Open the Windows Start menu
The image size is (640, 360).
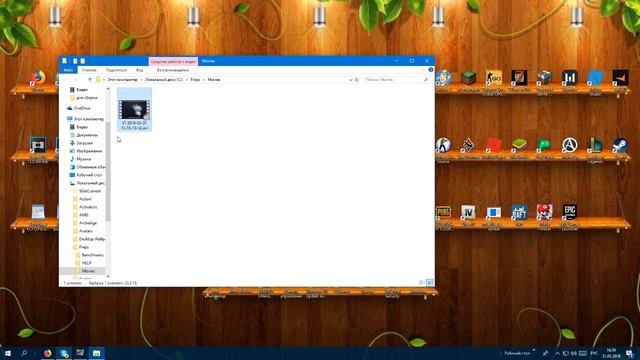coord(7,353)
